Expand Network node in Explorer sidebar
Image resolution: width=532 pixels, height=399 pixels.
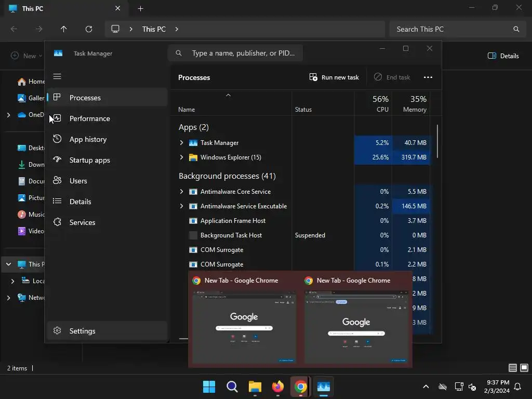coord(8,298)
